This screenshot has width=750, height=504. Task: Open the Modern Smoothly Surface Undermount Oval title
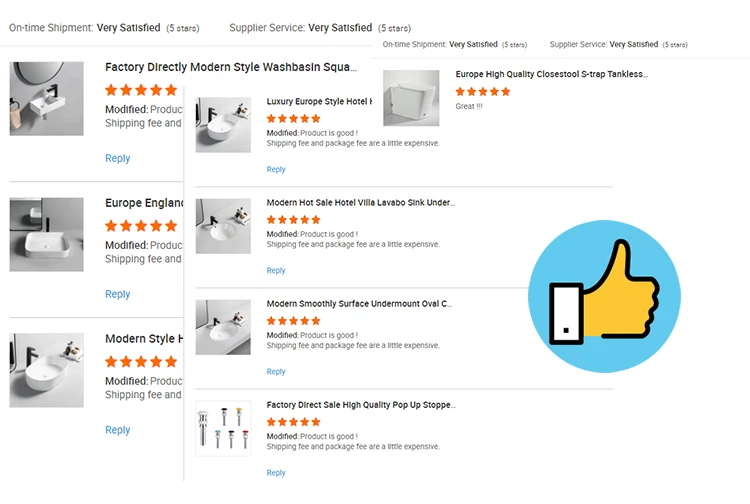point(359,304)
